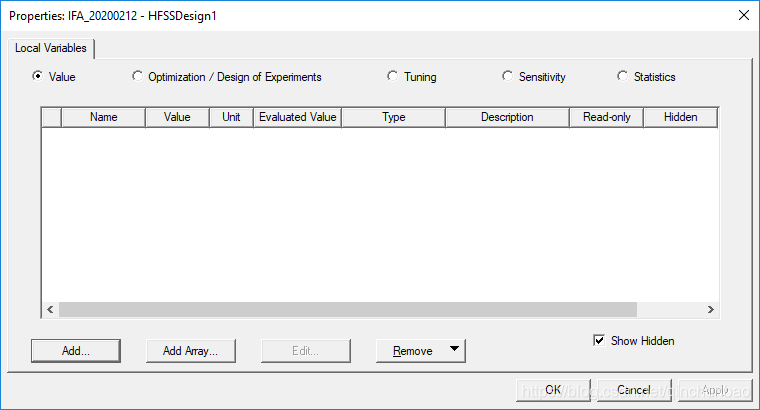Sort by the Type column header
Image resolution: width=760 pixels, height=410 pixels.
393,117
